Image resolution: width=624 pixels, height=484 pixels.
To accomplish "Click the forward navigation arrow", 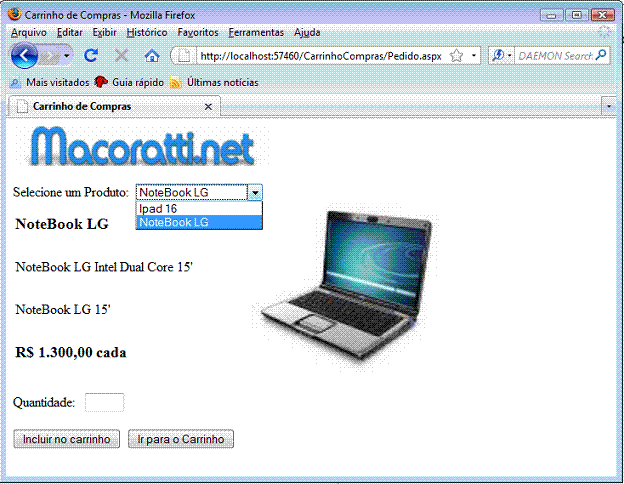I will [x=50, y=56].
